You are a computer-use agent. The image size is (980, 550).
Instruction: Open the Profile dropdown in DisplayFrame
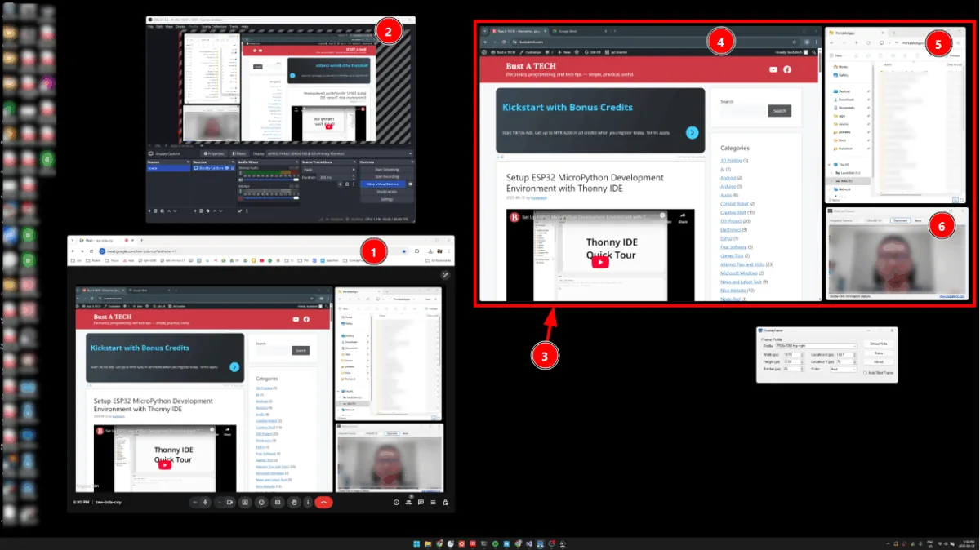pos(815,346)
